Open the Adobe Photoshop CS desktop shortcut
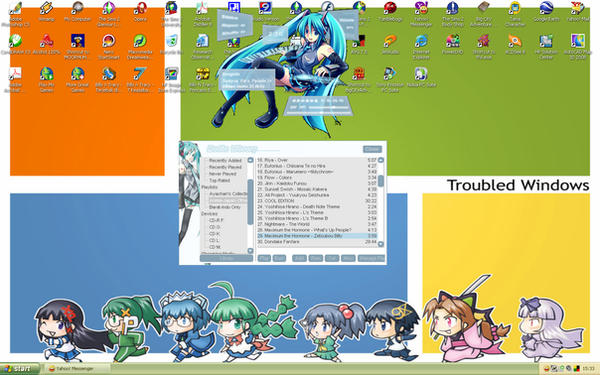The image size is (600, 375). click(16, 14)
